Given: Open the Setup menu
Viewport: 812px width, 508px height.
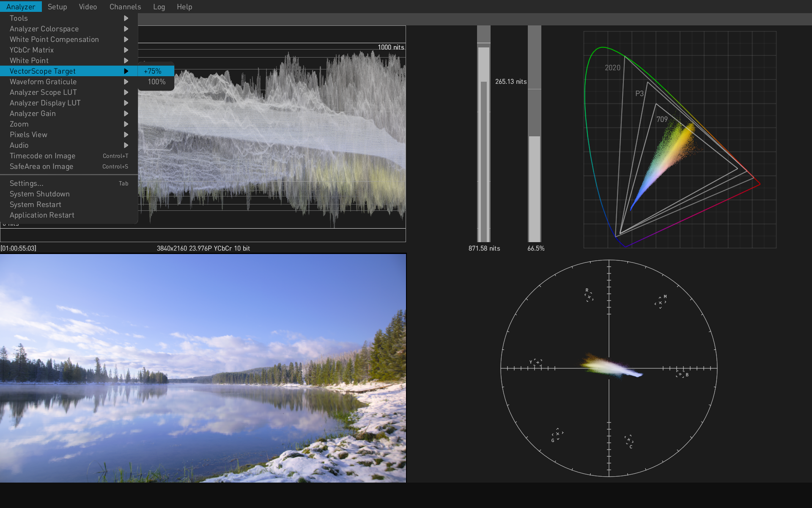Looking at the screenshot, I should click(x=57, y=7).
